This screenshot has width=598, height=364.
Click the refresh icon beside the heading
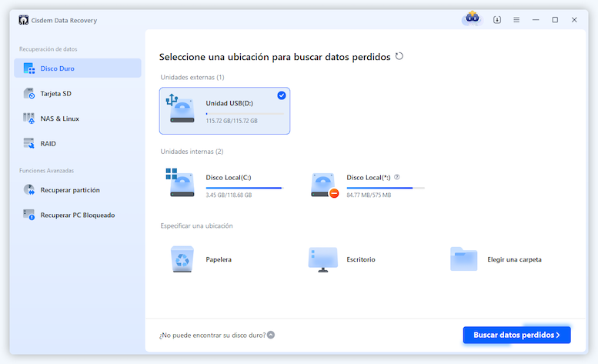[399, 56]
